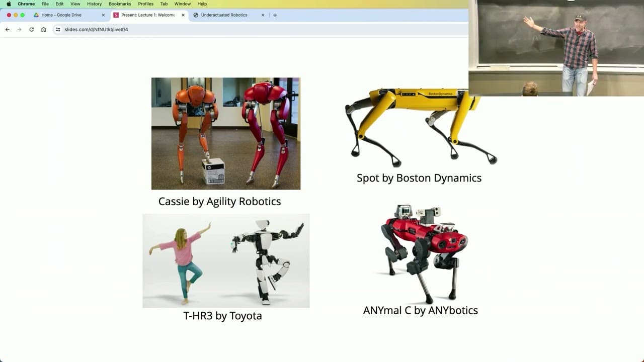The height and width of the screenshot is (362, 644).
Task: Open the Tab menu
Action: tap(164, 4)
